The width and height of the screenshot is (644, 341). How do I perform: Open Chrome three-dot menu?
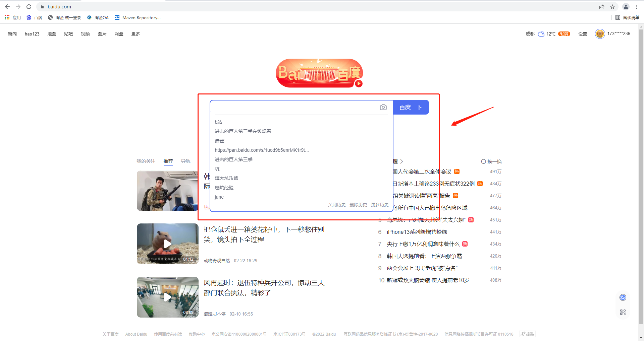click(637, 7)
